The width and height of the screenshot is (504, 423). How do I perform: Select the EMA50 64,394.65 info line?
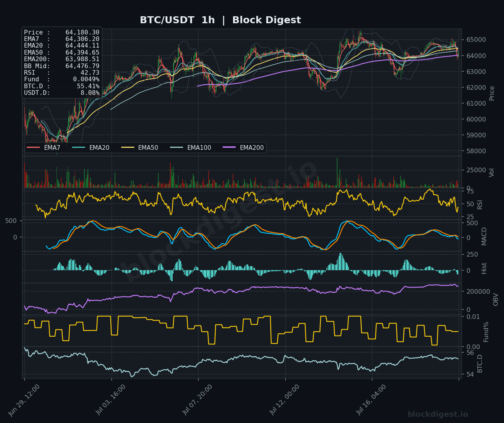62,53
